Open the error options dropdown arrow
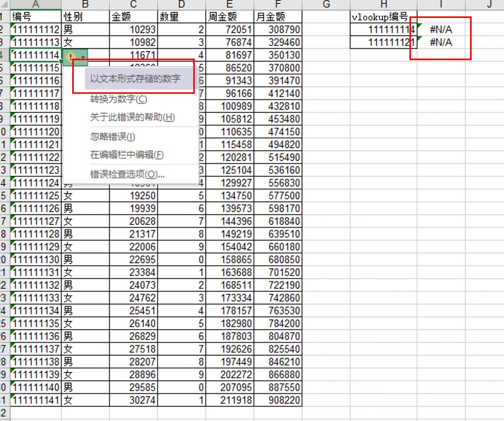The height and width of the screenshot is (421, 504). 83,57
